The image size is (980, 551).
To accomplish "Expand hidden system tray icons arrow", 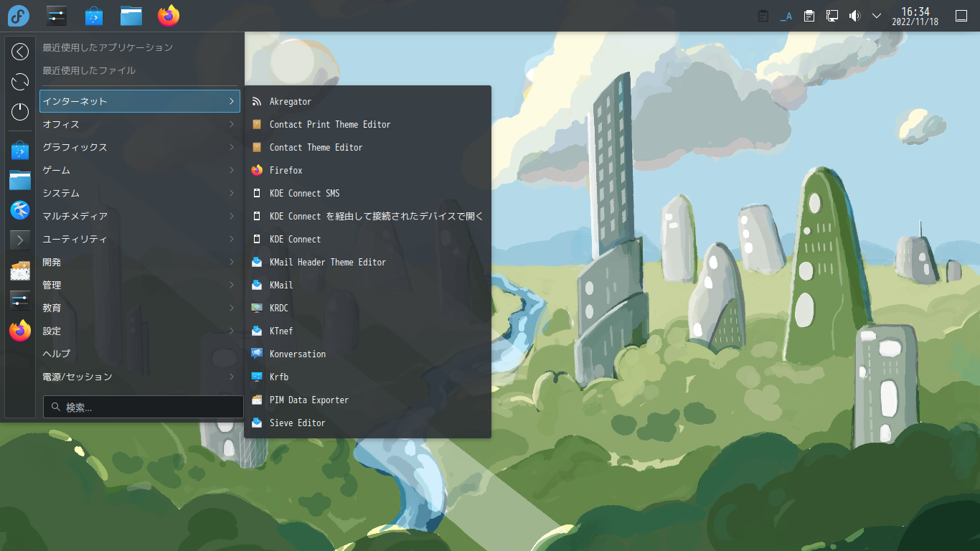I will tap(877, 16).
